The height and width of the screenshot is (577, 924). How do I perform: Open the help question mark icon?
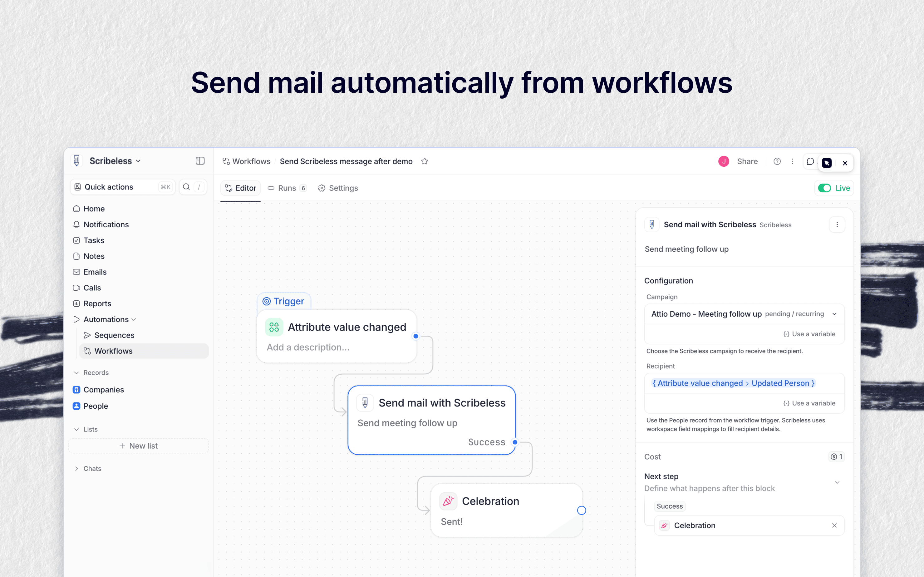(777, 161)
